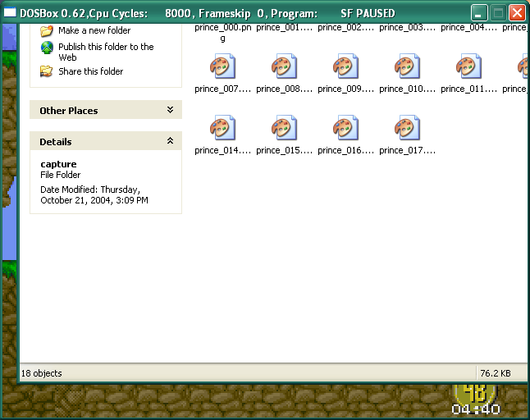Screen dimensions: 530x420
Task: Select the prince_016 image file icon
Action: [345, 128]
